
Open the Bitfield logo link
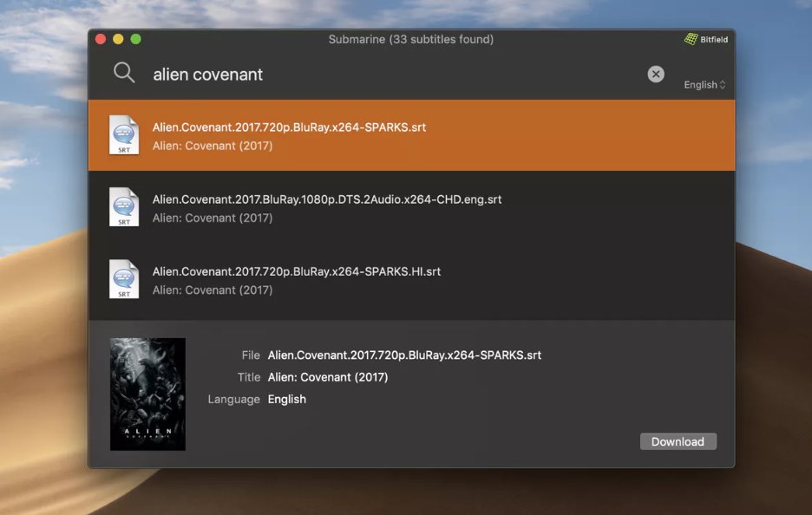click(706, 39)
